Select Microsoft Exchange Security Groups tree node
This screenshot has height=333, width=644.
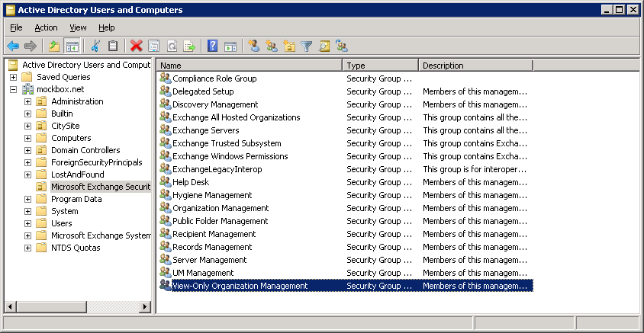101,187
